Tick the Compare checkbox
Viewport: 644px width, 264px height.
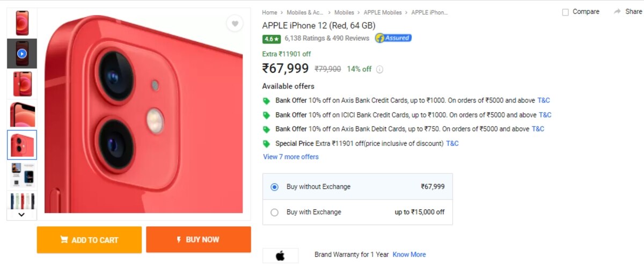[x=565, y=12]
